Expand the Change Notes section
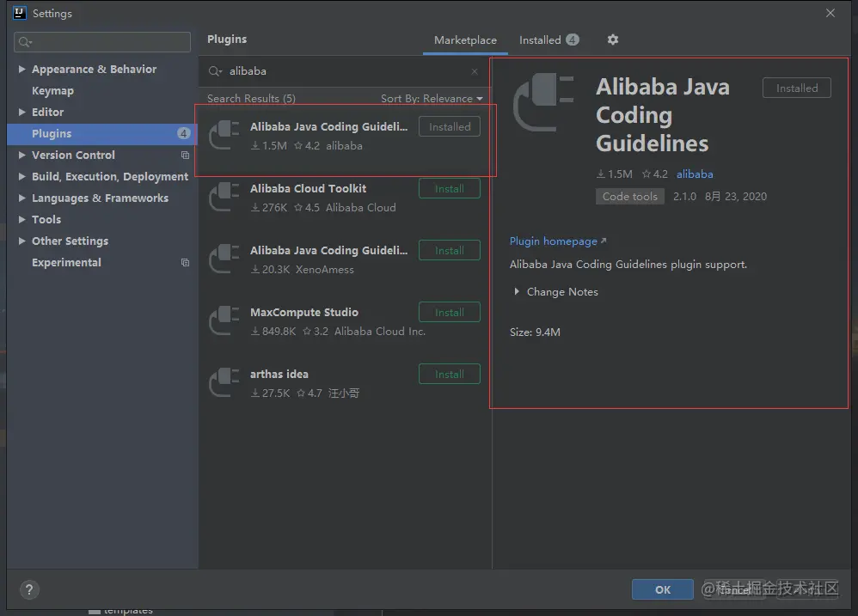 [516, 292]
